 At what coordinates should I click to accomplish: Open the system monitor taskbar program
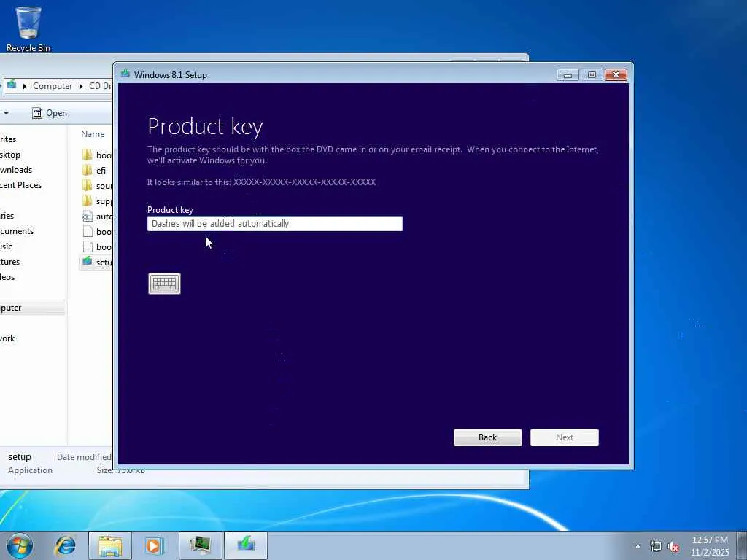[x=201, y=545]
